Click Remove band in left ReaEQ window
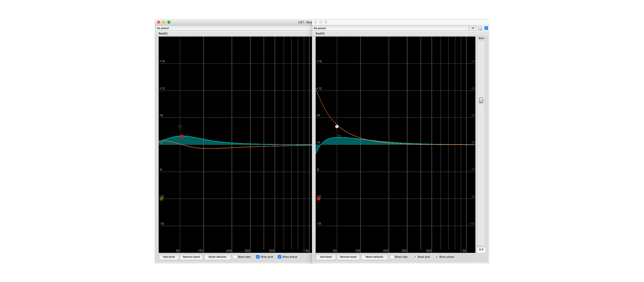This screenshot has width=644, height=282. [191, 257]
